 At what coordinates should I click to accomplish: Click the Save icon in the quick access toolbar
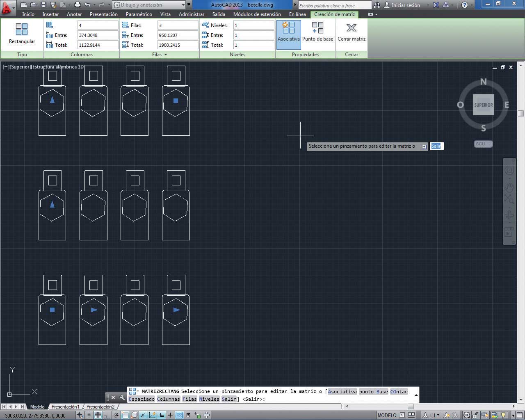tap(43, 5)
